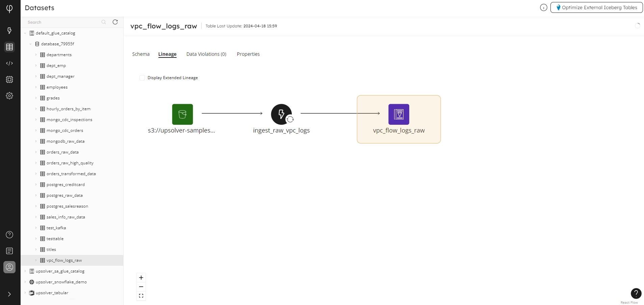The width and height of the screenshot is (644, 305).
Task: Click the dataset Search input field
Action: (62, 22)
